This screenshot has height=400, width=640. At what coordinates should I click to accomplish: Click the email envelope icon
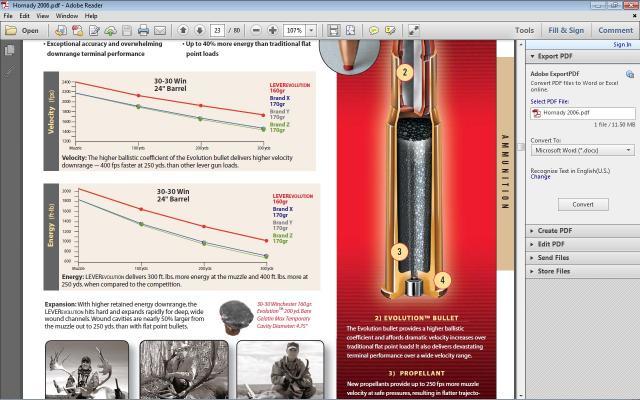pyautogui.click(x=160, y=31)
